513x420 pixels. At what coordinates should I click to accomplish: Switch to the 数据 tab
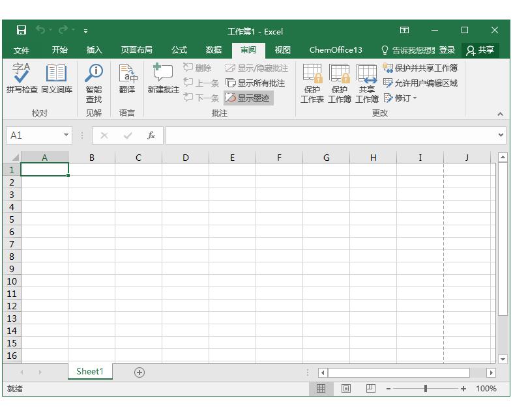pos(214,50)
